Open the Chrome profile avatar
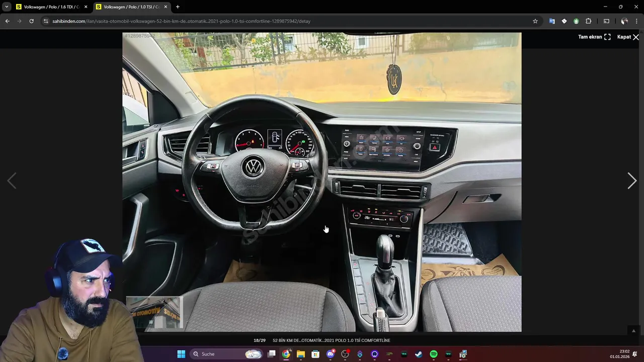 click(x=624, y=21)
